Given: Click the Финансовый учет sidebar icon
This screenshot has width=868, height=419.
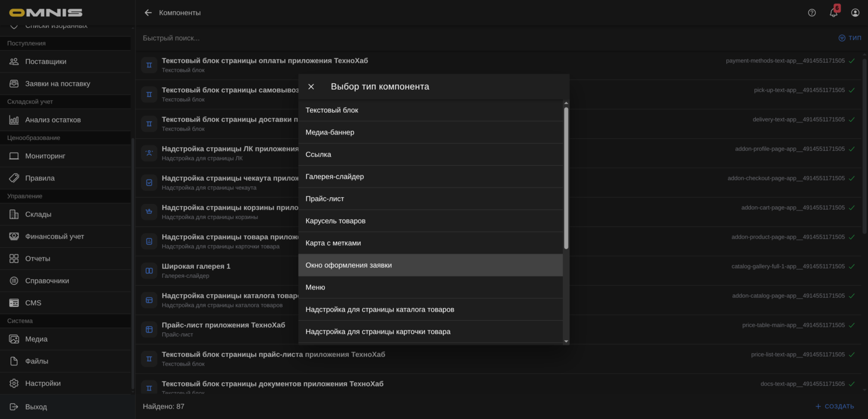Looking at the screenshot, I should tap(14, 236).
